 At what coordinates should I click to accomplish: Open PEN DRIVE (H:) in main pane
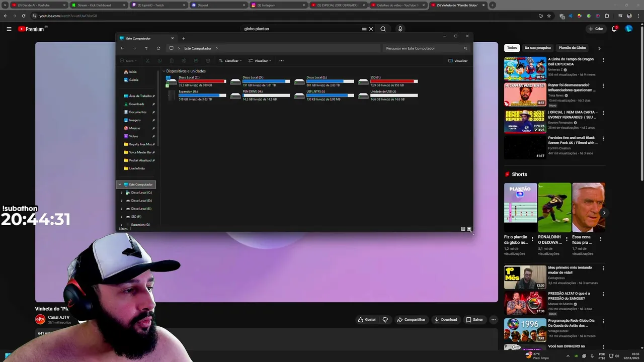click(x=260, y=96)
